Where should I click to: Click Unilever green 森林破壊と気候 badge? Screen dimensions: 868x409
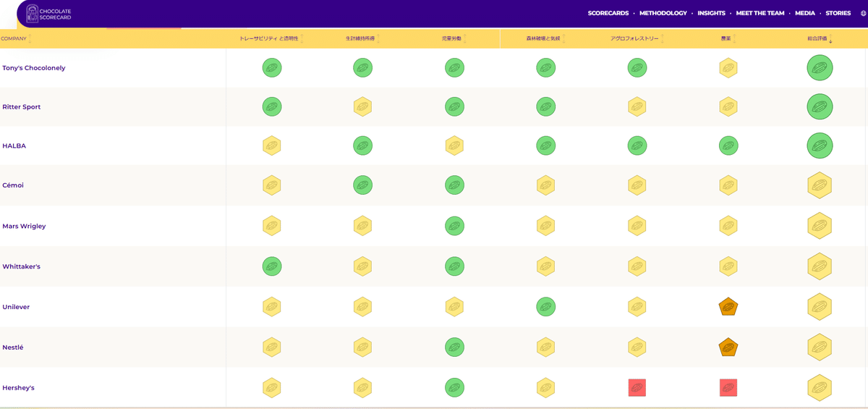[546, 307]
